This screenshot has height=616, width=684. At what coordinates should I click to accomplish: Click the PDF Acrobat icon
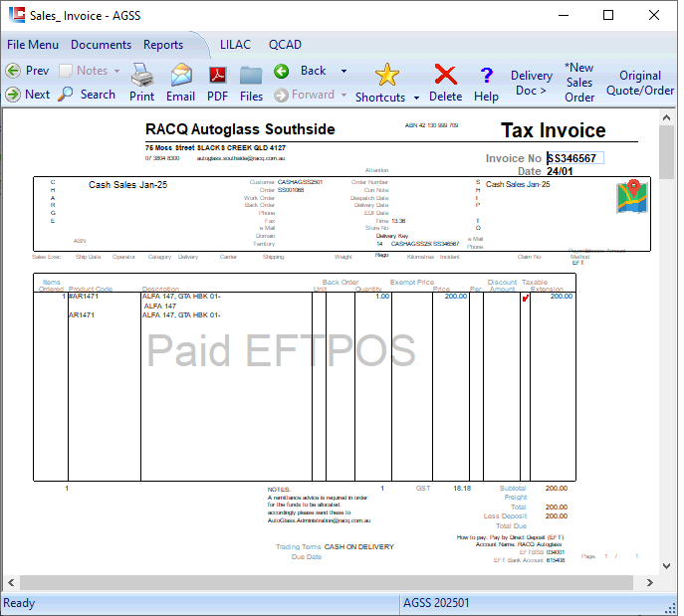218,75
